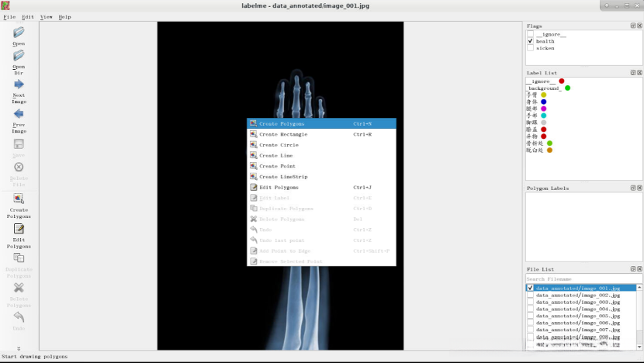Select the 骨折处 label in Label List
Screen dimensions: 644x363
click(x=535, y=143)
